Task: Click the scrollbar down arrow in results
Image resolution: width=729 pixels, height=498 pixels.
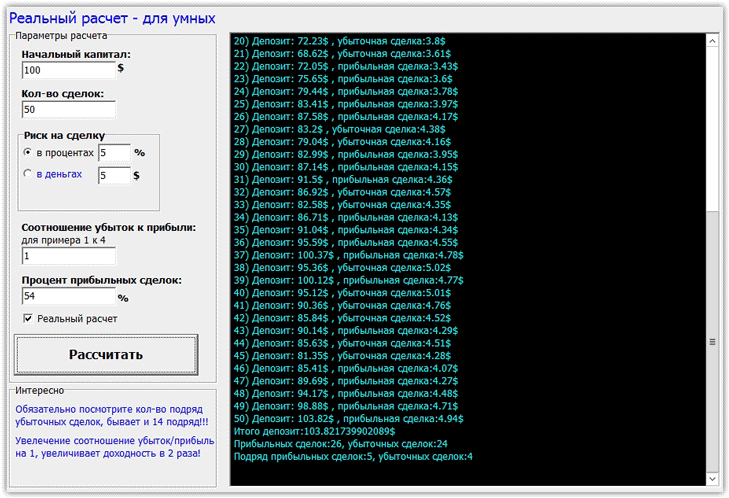Action: tap(713, 479)
